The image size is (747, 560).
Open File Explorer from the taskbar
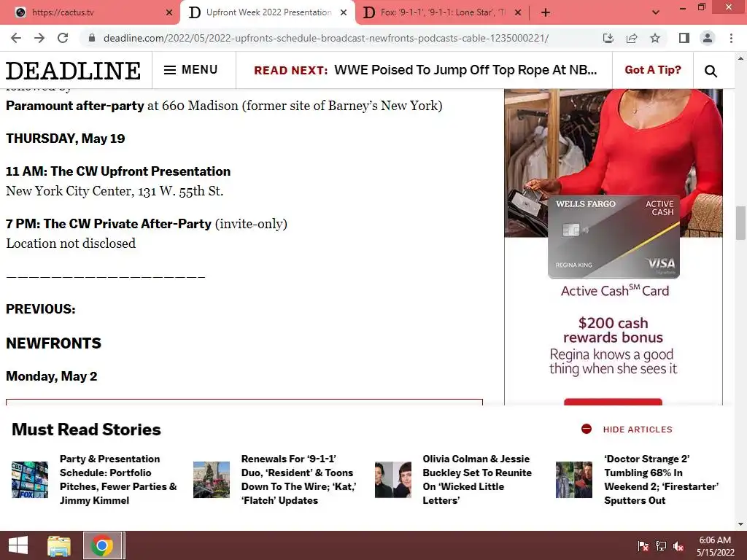click(x=59, y=545)
